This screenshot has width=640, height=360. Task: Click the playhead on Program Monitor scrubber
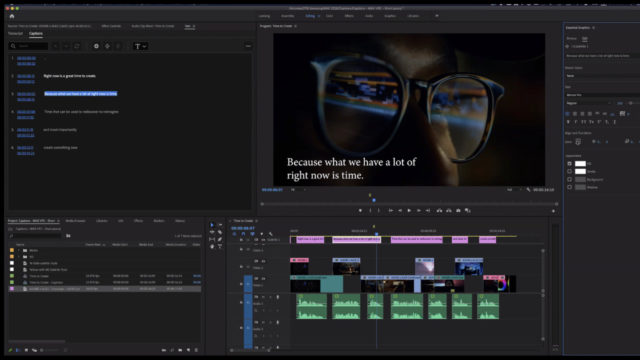[374, 200]
